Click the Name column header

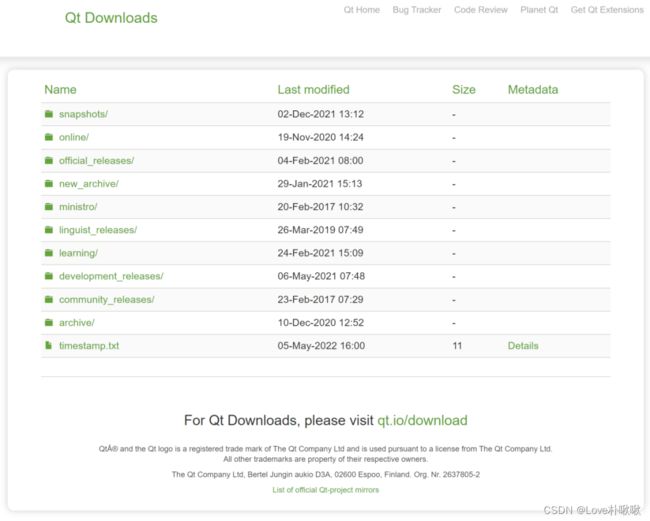[60, 90]
